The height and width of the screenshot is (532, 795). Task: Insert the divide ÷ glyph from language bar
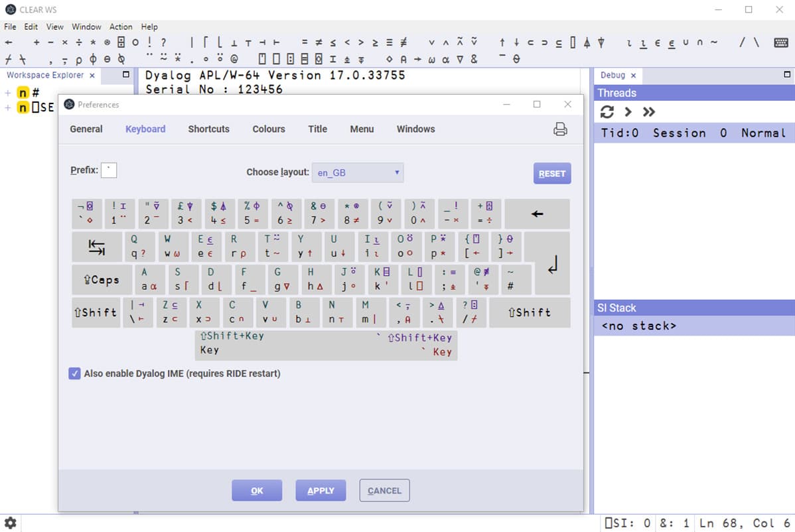[x=78, y=42]
